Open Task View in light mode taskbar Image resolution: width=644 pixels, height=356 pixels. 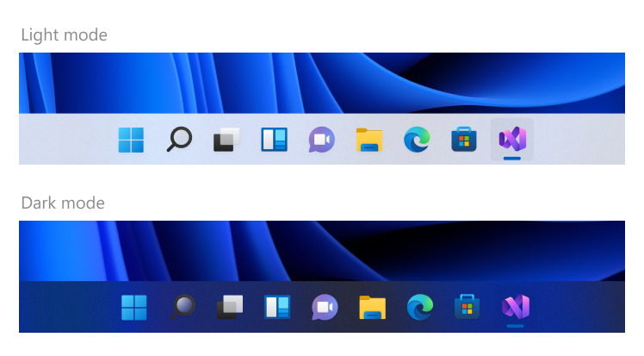226,140
